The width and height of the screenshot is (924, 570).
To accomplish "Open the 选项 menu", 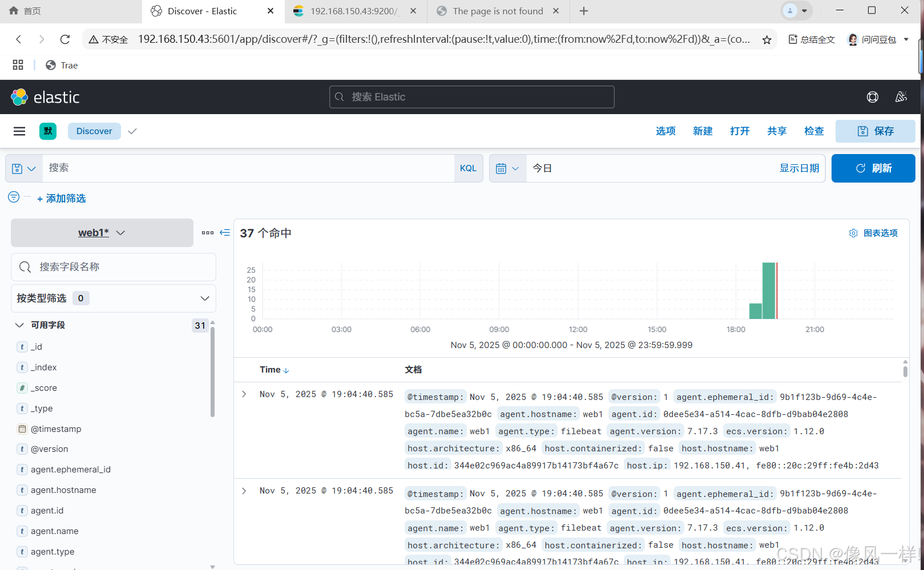I will (x=665, y=131).
